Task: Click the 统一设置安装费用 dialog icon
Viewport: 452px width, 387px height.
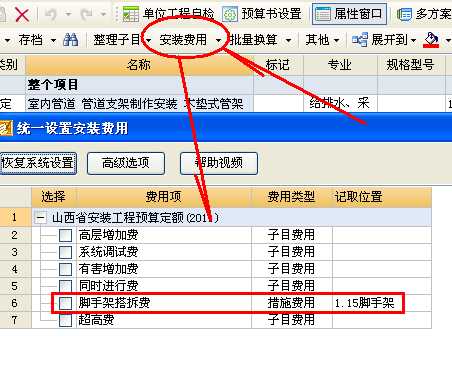Action: [x=6, y=128]
